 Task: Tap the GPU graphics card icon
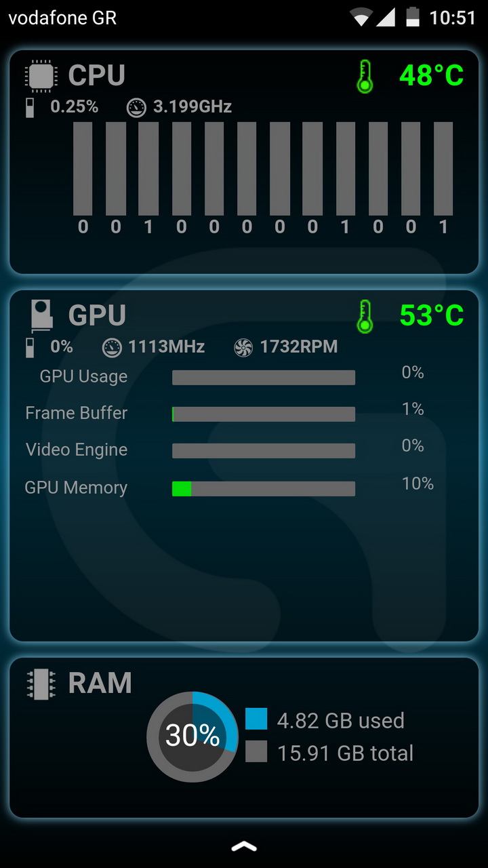coord(41,316)
